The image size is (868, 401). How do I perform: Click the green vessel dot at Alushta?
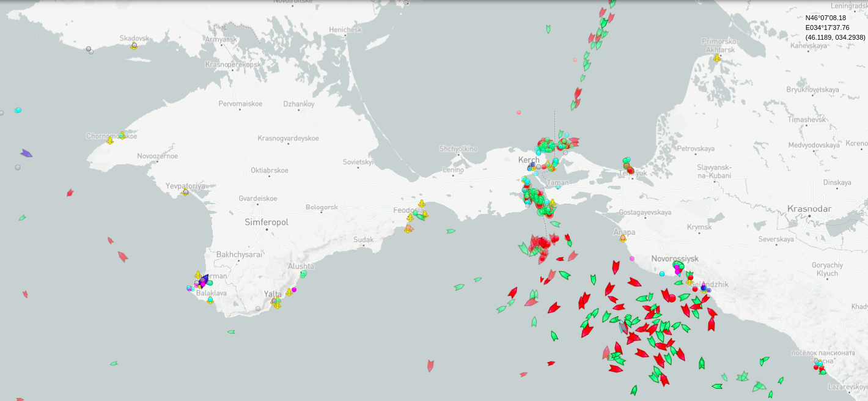[x=303, y=274]
